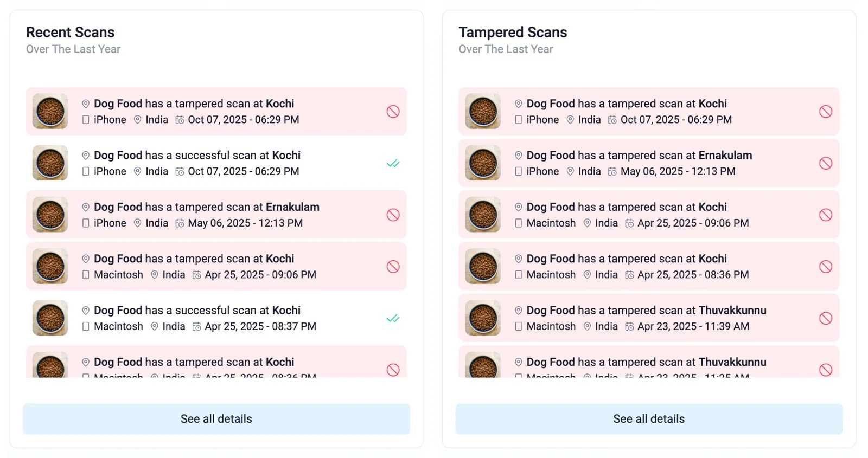Viewport: 868px width, 458px height.
Task: Click dog food thumbnail on Thuvakkunnu 11:39 AM row
Action: [483, 318]
